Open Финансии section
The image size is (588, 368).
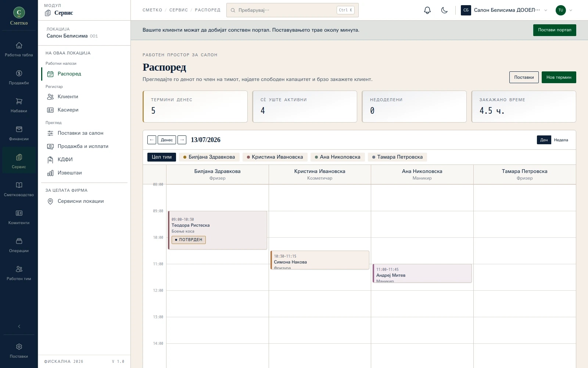19,133
